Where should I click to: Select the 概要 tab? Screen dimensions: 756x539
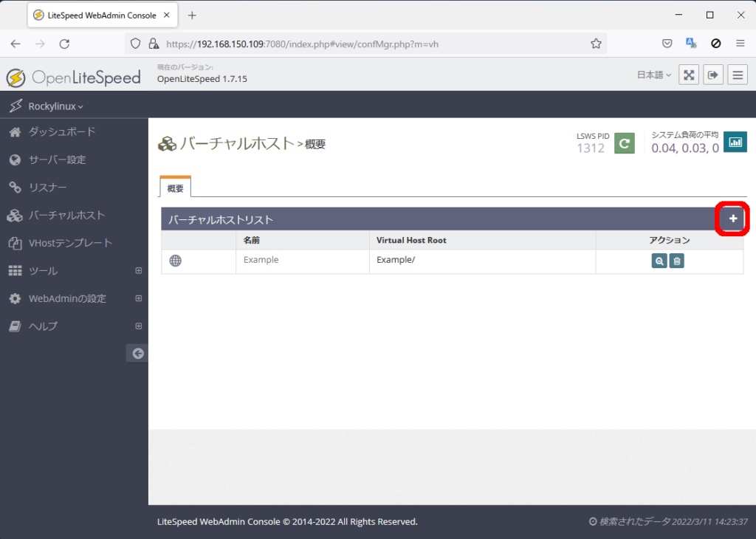pyautogui.click(x=175, y=188)
